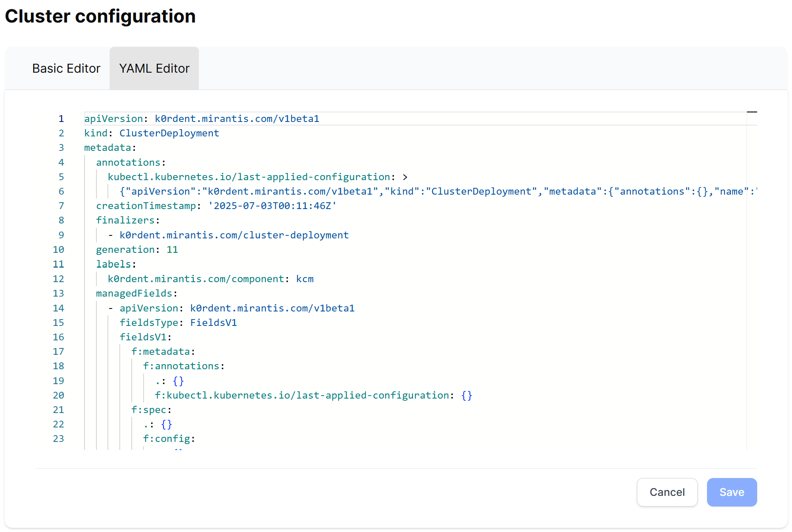Switch to the Basic Editor tab
Image resolution: width=792 pixels, height=532 pixels.
(x=66, y=68)
